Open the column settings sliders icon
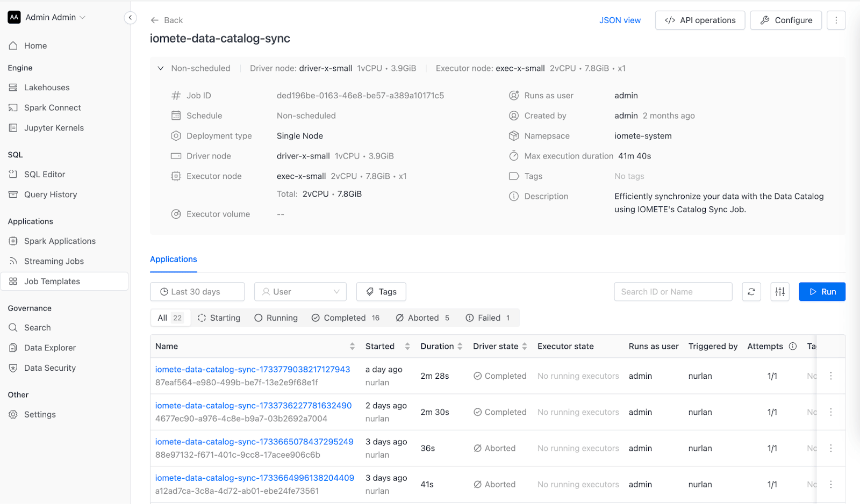Screen dimensions: 860x504 pyautogui.click(x=780, y=292)
